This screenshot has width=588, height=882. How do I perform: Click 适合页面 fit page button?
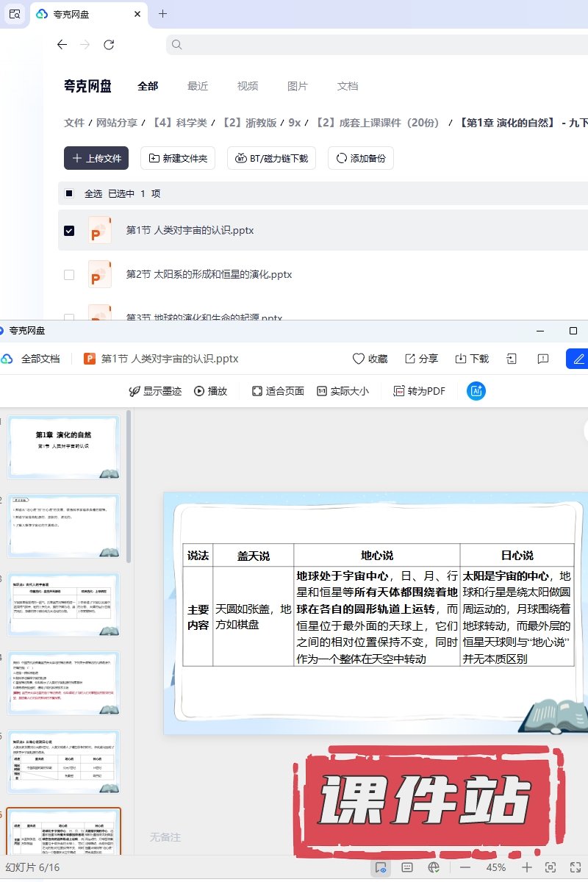(x=278, y=391)
